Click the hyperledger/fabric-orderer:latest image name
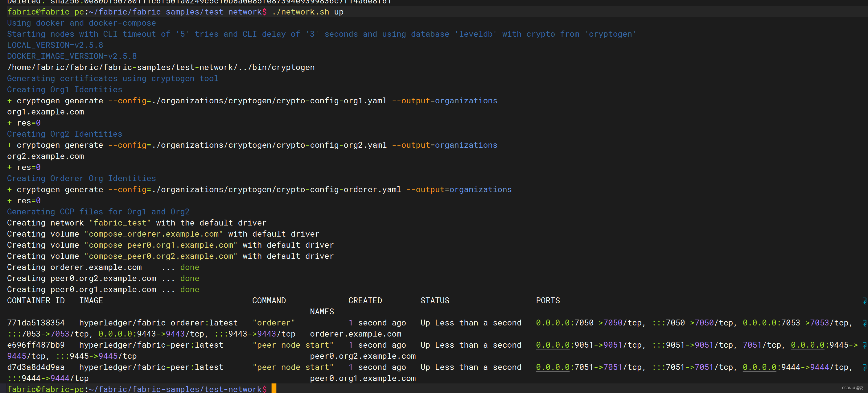 158,323
